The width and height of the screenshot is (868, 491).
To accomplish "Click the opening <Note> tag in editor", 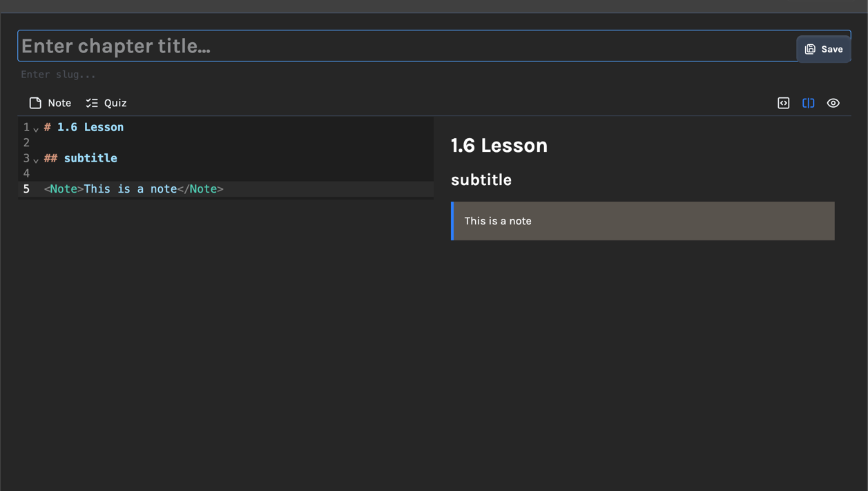I will 64,189.
